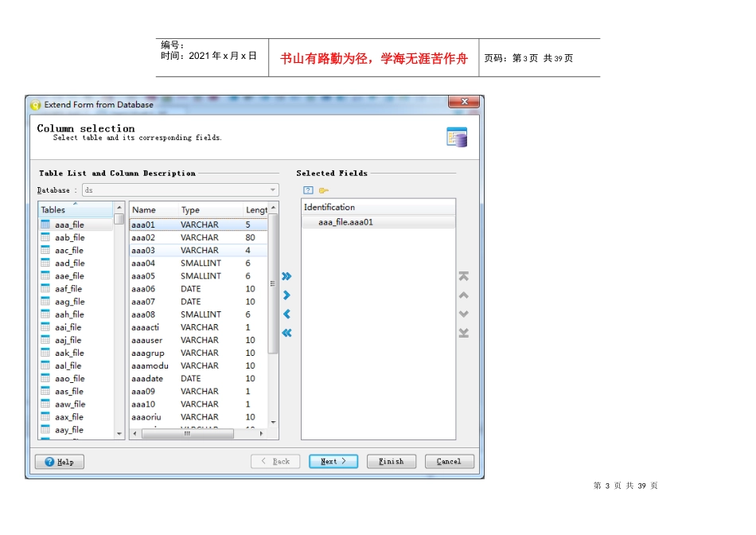
Task: Click the Help button
Action: coord(60,462)
